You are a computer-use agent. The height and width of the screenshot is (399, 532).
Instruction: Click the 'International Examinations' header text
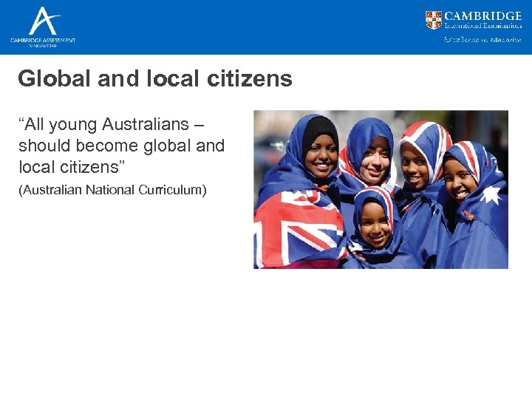[x=483, y=25]
